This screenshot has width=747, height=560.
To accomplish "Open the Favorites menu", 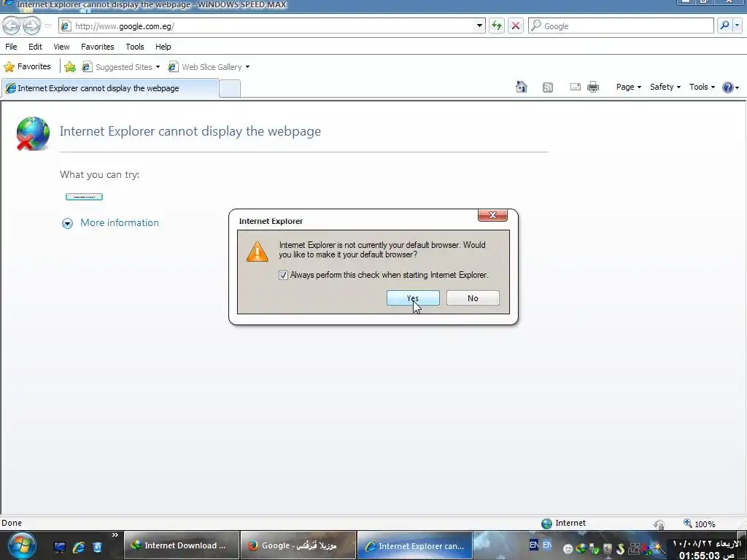I will [x=98, y=47].
